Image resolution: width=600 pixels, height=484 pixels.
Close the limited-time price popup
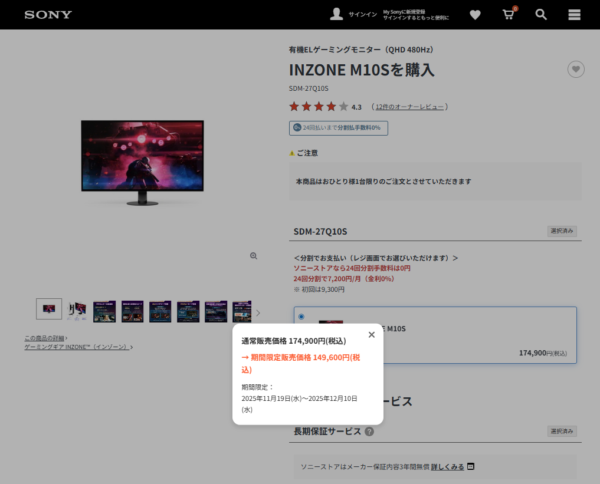372,335
